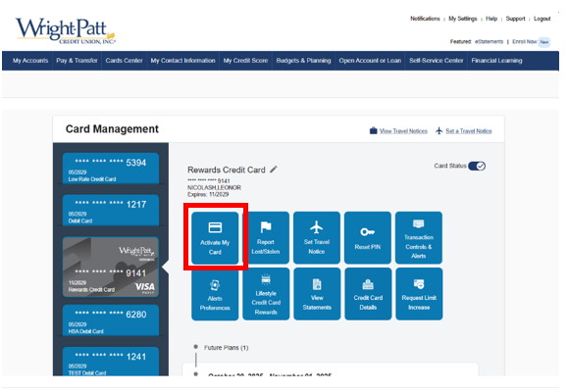This screenshot has height=392, width=568.
Task: Click the WrightPatt Credit Union logo
Action: [x=65, y=30]
